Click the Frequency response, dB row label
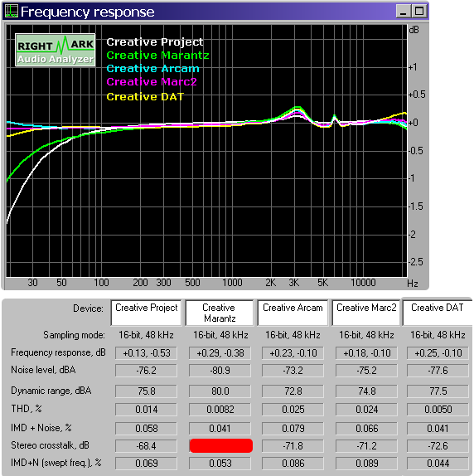This screenshot has width=474, height=476. pos(58,352)
